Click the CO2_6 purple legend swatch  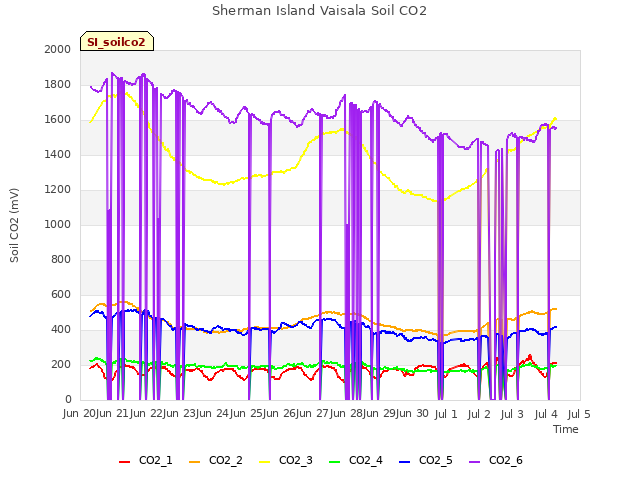pos(475,462)
